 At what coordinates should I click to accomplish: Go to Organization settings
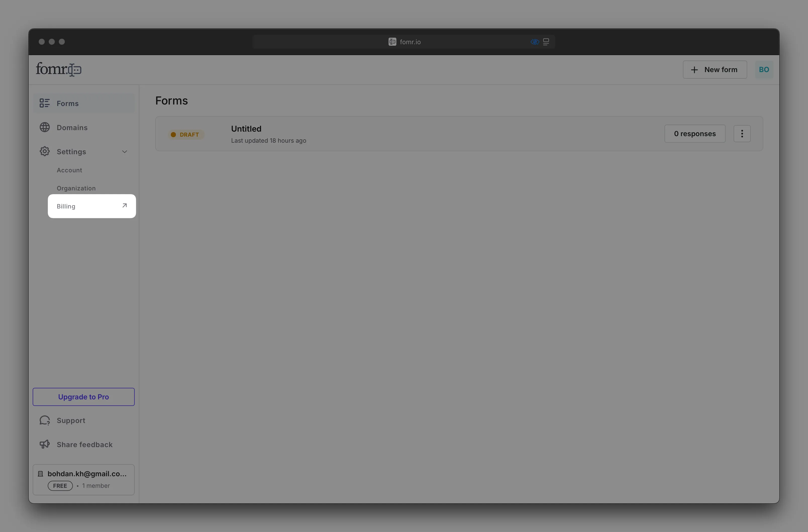click(x=76, y=188)
